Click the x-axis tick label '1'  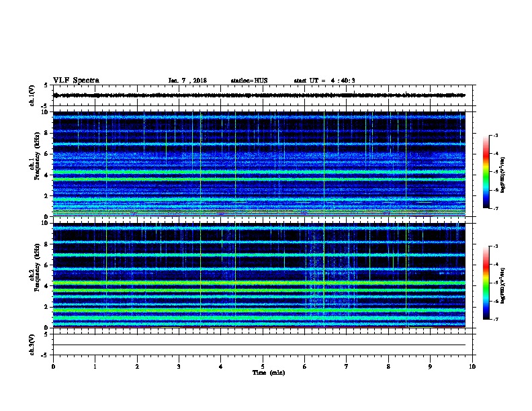95,366
